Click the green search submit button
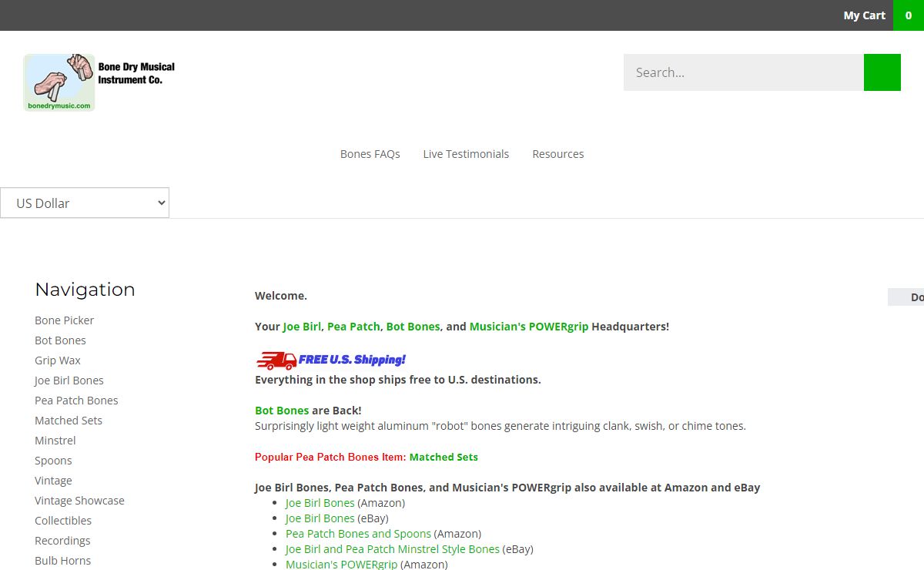 pos(882,72)
